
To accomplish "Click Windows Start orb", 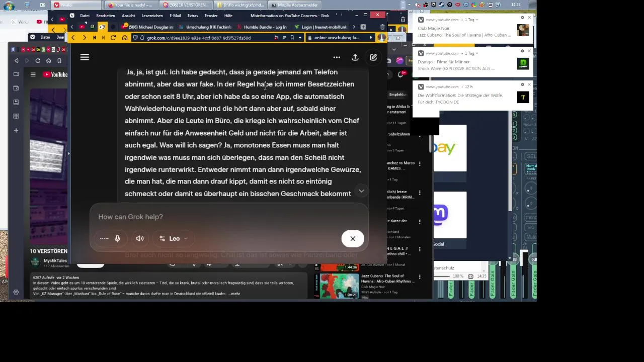I will point(9,6).
